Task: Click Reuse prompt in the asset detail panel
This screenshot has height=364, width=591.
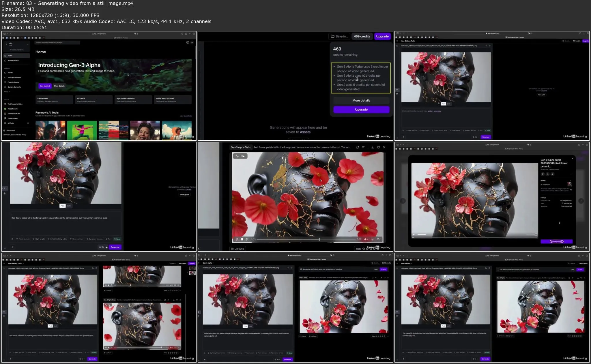Action: [556, 242]
